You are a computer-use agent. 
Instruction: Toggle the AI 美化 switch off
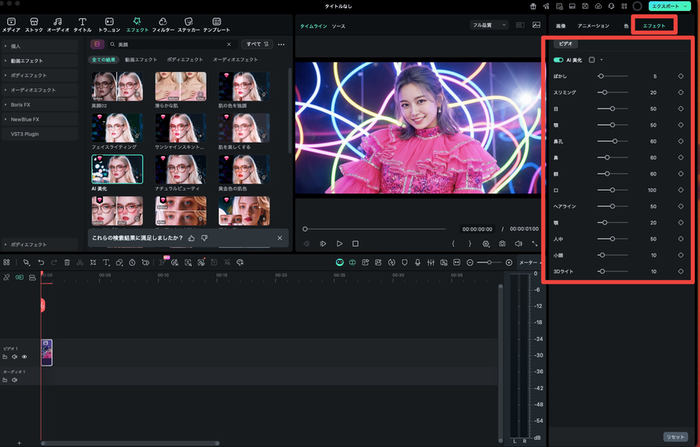click(x=558, y=60)
